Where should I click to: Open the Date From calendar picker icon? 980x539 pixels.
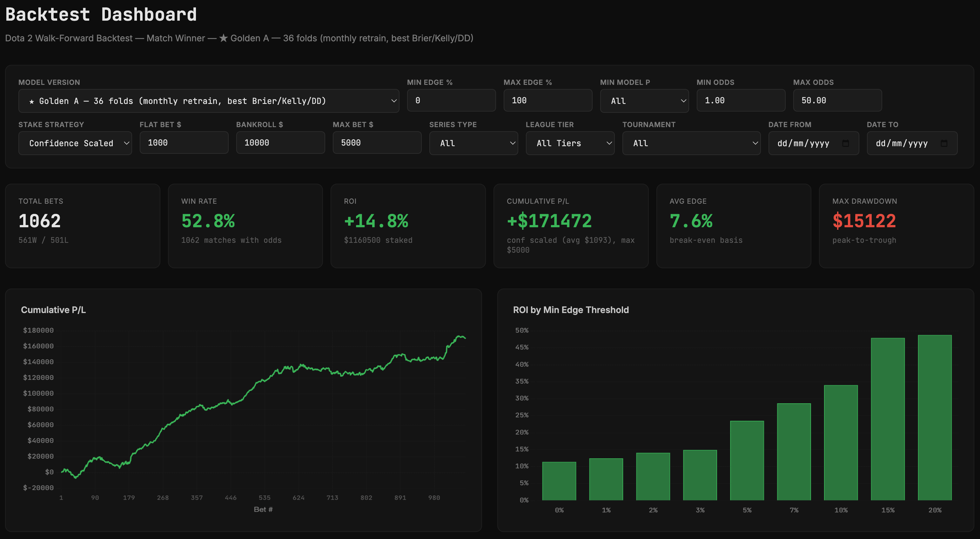point(845,143)
